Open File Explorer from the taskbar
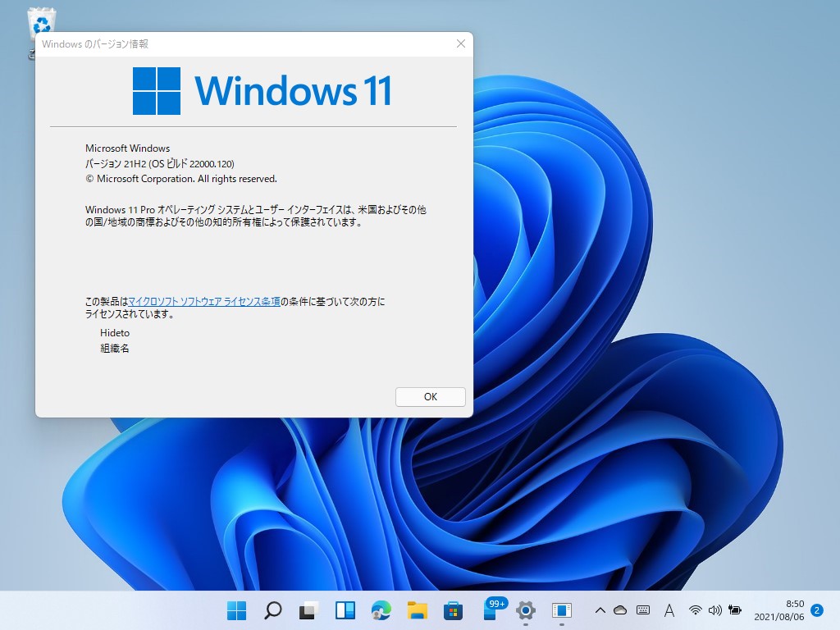This screenshot has width=840, height=630. [416, 611]
